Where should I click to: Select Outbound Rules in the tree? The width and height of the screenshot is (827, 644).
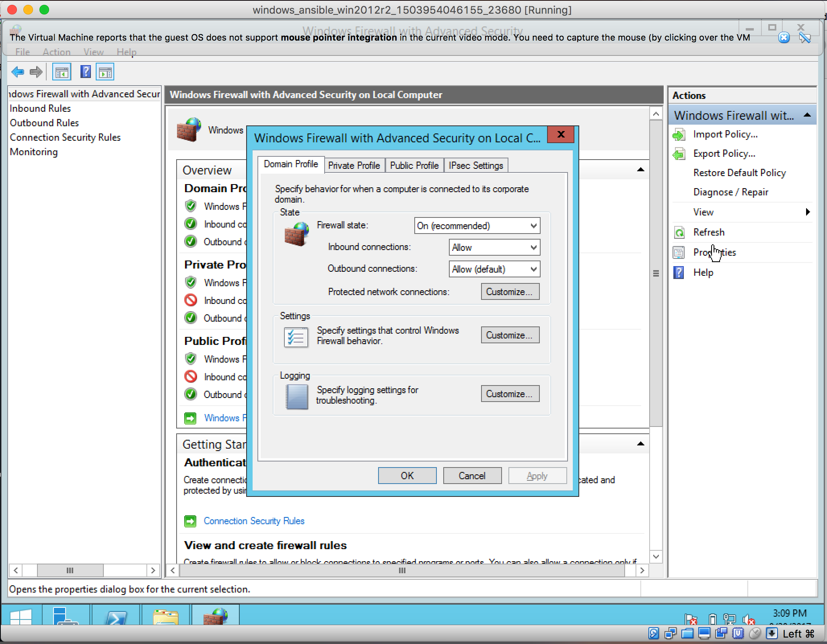(x=44, y=123)
